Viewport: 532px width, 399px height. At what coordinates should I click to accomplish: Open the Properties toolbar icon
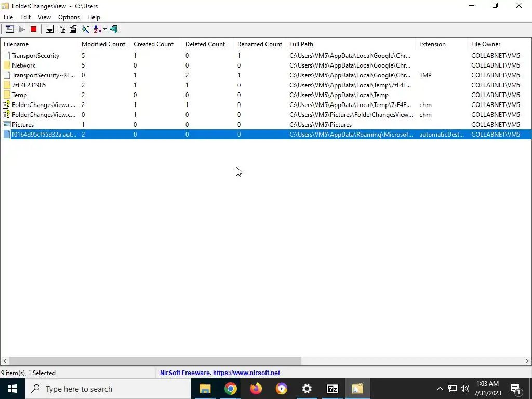tap(73, 29)
